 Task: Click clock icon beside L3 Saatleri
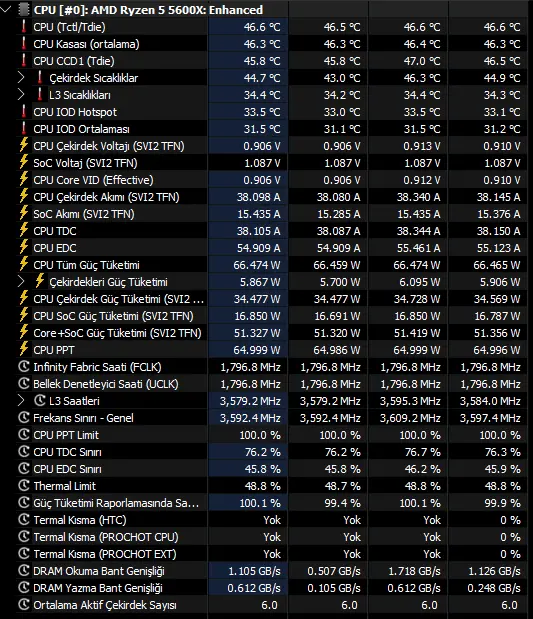(40, 401)
